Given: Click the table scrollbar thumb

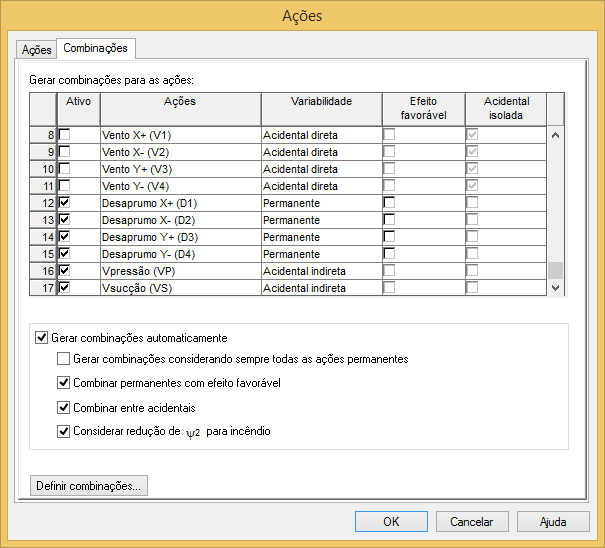Looking at the screenshot, I should coord(556,270).
